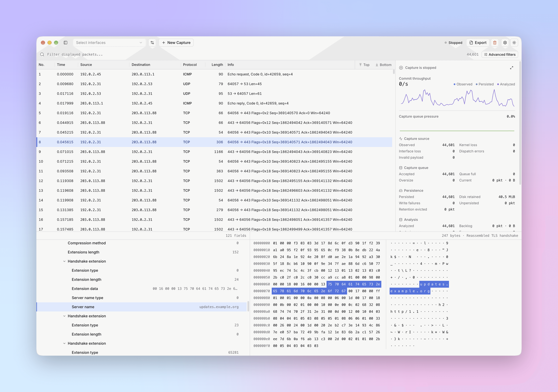Select the Extension data field row
This screenshot has width=558, height=392.
pos(141,289)
